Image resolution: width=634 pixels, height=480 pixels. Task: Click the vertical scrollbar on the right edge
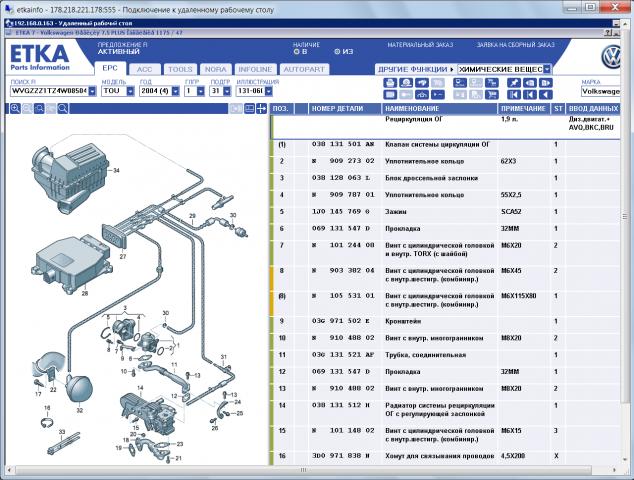click(x=625, y=216)
